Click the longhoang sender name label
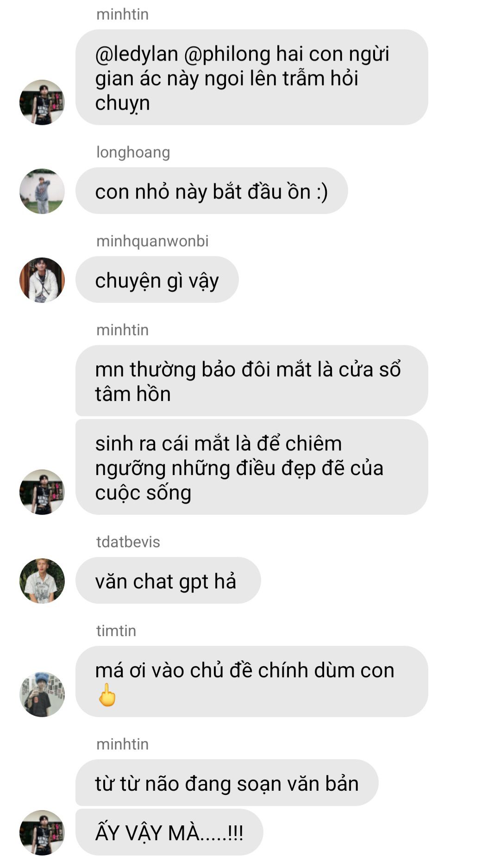The width and height of the screenshot is (500, 868). pyautogui.click(x=133, y=152)
